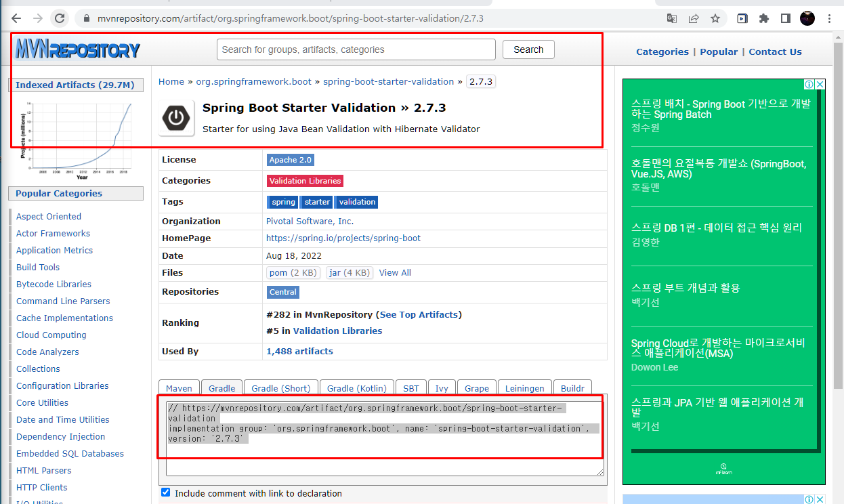The image size is (844, 504).
Task: Click the share page icon
Action: pyautogui.click(x=694, y=18)
